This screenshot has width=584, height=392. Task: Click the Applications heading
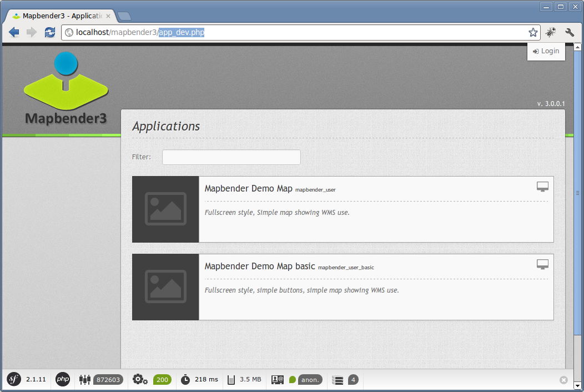point(166,127)
